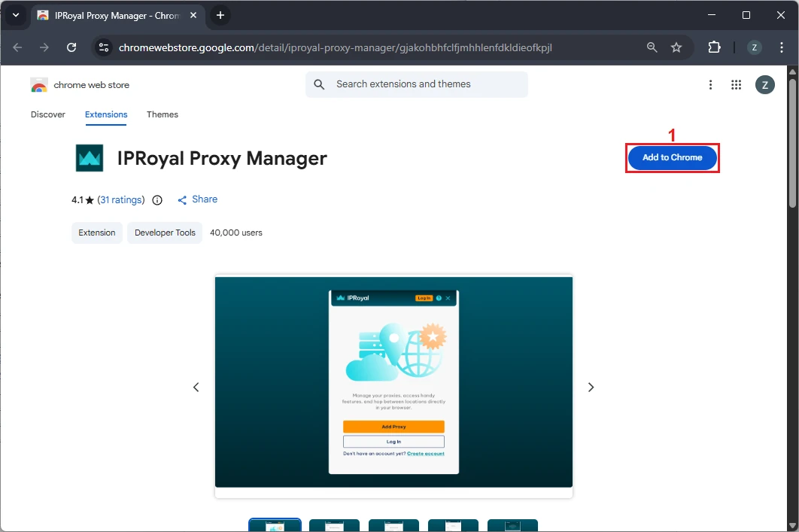Switch to the Discover tab
Screen dimensions: 799x532
coord(48,114)
